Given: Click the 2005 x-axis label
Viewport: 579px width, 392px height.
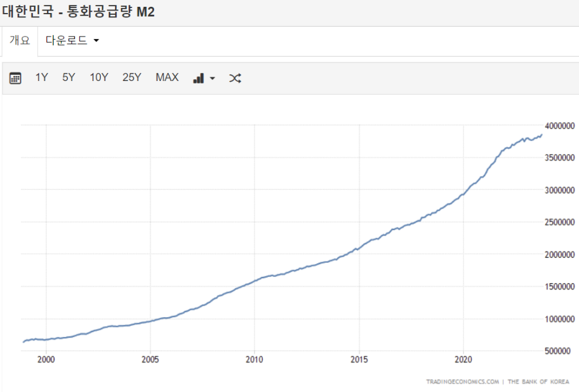Looking at the screenshot, I should (150, 359).
